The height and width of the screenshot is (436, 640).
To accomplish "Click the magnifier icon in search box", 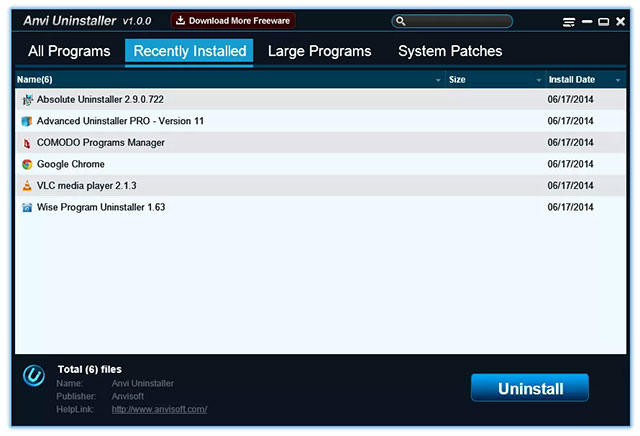I will coord(401,21).
